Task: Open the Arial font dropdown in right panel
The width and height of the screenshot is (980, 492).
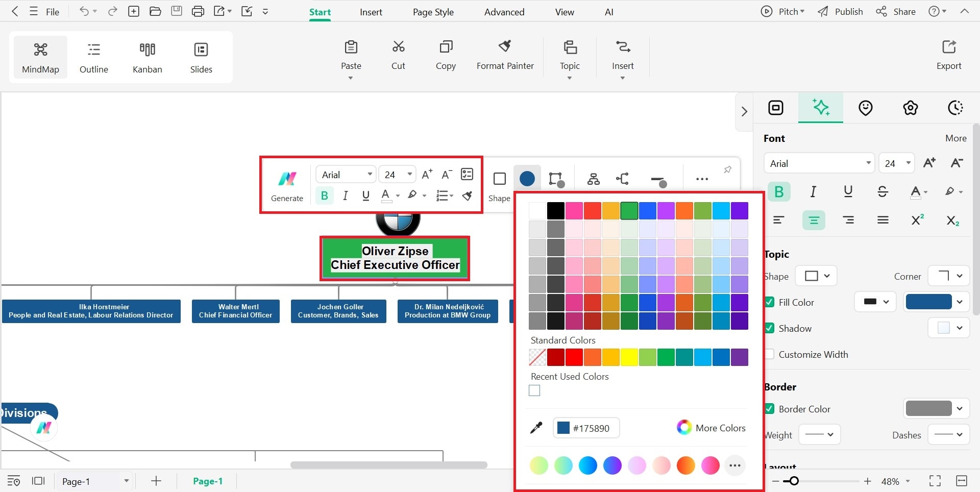Action: coord(819,163)
